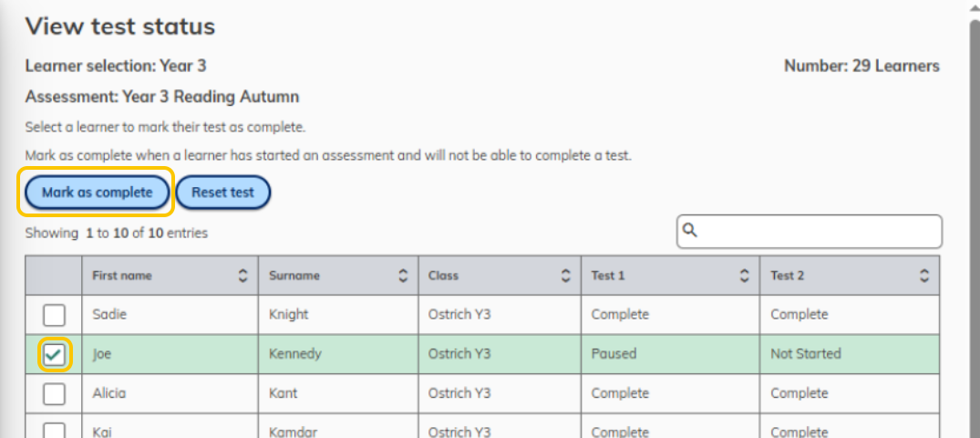The image size is (980, 438).
Task: Sort by Test 2 column arrows
Action: coord(925,276)
